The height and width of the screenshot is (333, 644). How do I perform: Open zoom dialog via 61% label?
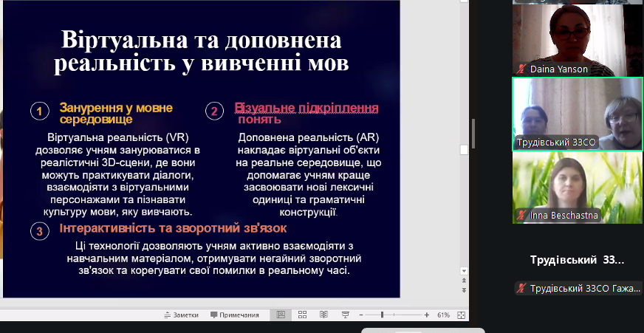[443, 315]
